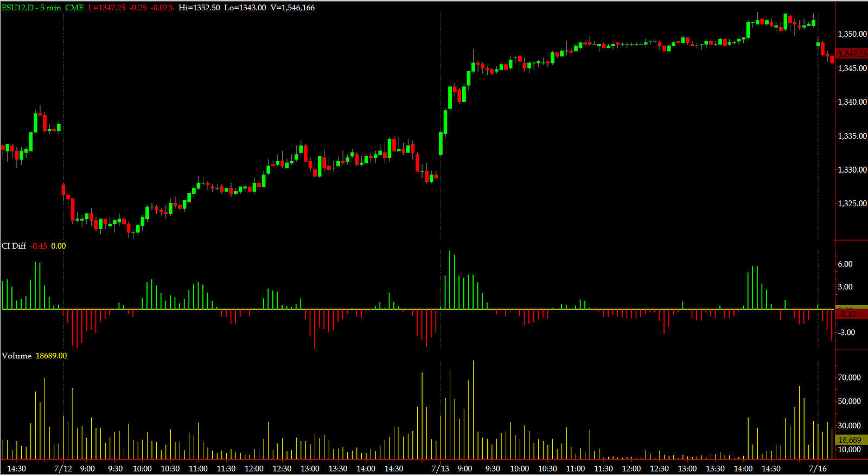Select the 18689.00 volume value text
868x475 pixels.
point(52,356)
